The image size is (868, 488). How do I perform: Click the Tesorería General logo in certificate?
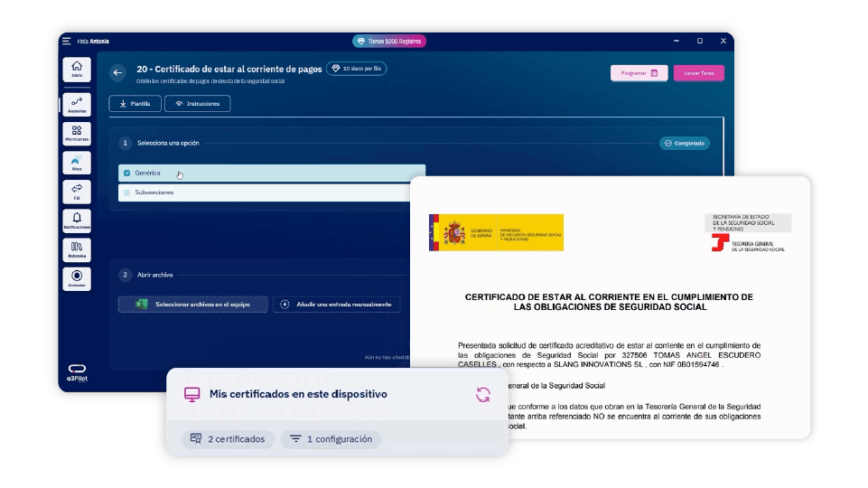tap(748, 242)
